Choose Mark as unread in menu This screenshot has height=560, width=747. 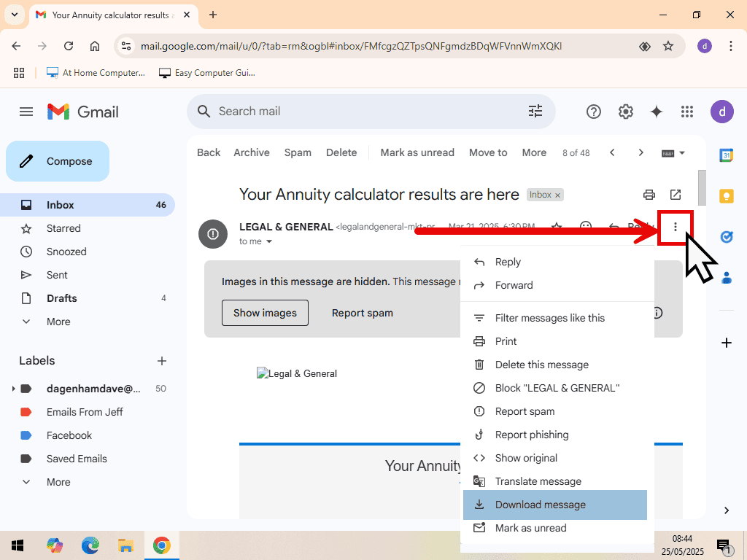pos(557,528)
